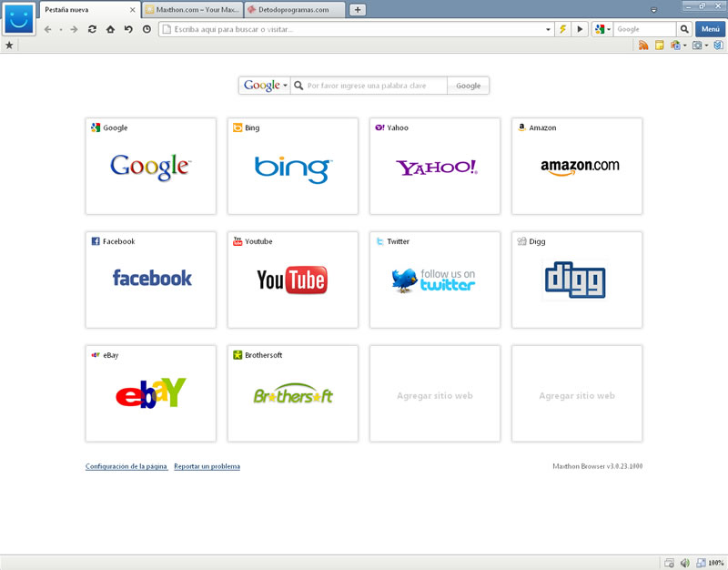The image size is (728, 570).
Task: Open the toolbar search engine selector
Action: pyautogui.click(x=602, y=29)
